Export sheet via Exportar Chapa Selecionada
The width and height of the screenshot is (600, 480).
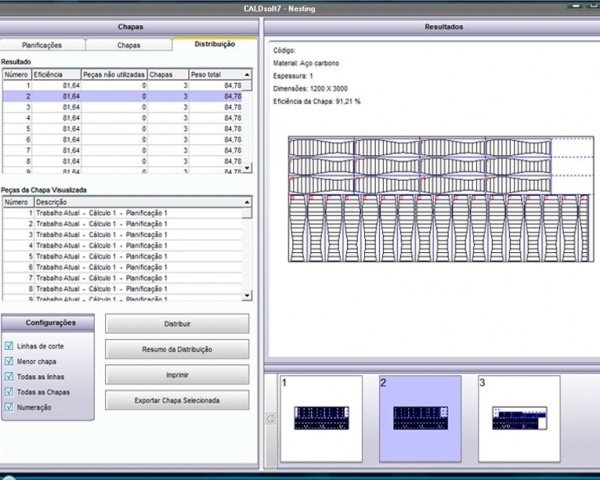177,400
